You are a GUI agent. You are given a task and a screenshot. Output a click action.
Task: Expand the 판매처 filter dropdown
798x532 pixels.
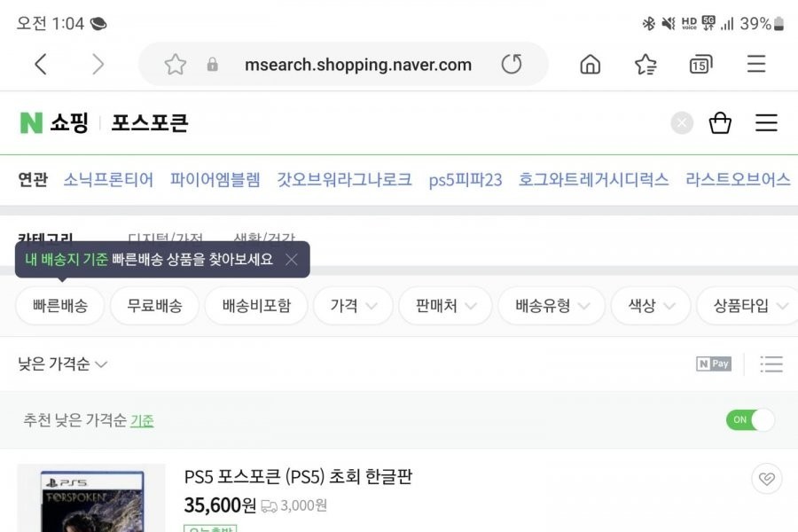click(x=452, y=306)
